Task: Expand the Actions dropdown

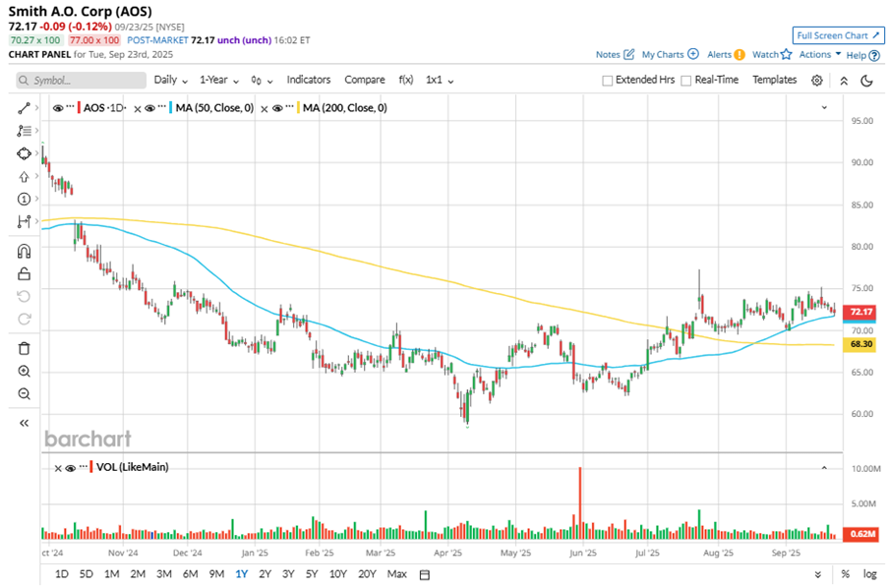Action: click(x=820, y=54)
